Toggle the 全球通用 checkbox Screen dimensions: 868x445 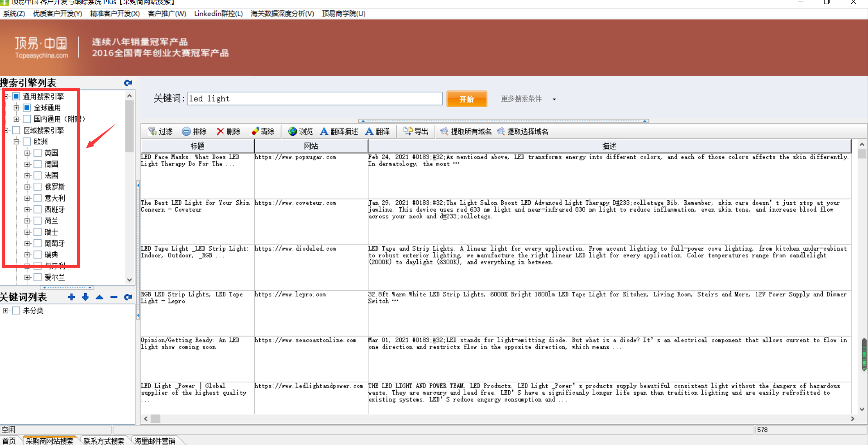pos(27,108)
